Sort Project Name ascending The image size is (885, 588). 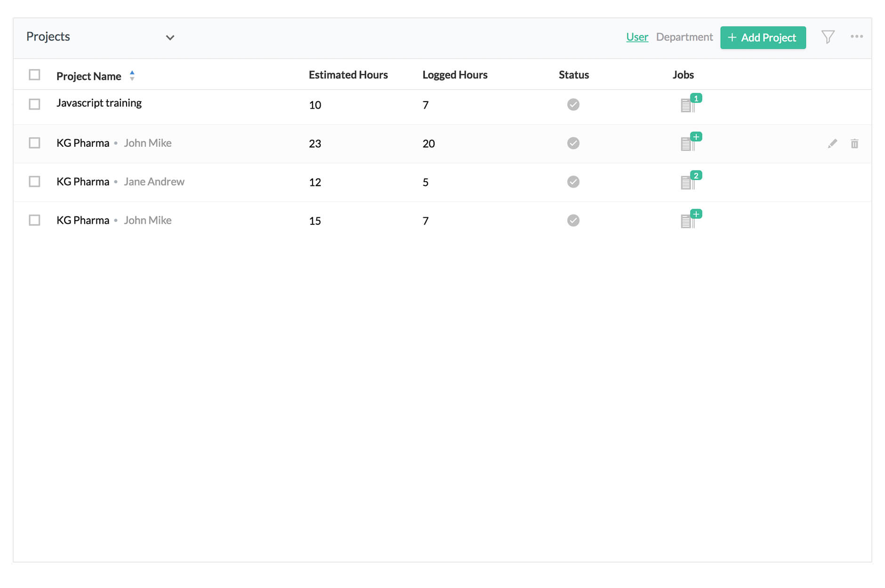(x=132, y=72)
